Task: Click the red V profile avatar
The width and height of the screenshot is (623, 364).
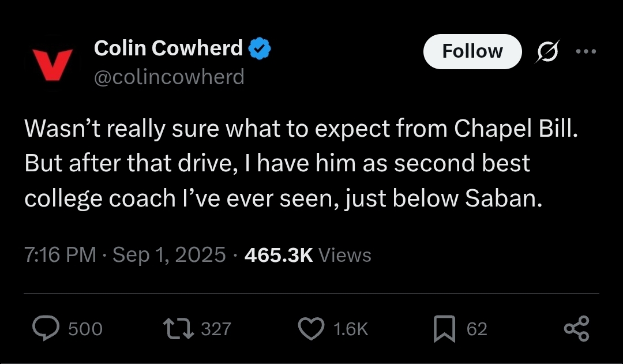Action: coord(52,63)
